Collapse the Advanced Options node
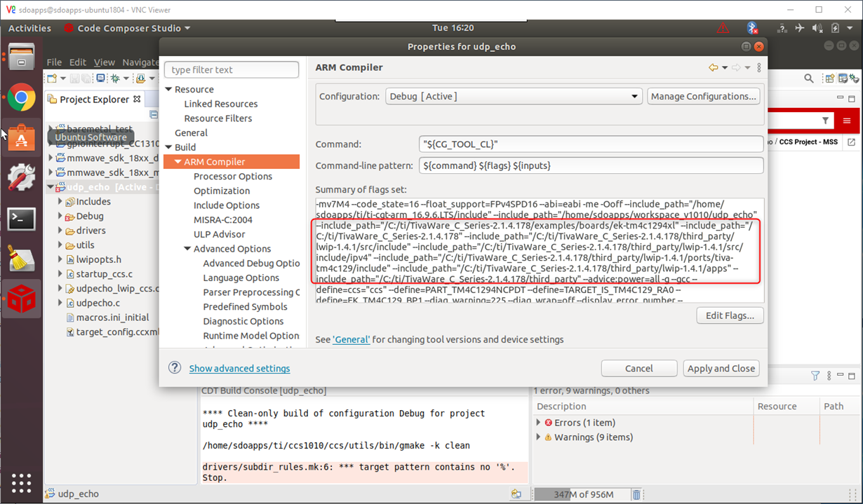863x504 pixels. coord(187,249)
